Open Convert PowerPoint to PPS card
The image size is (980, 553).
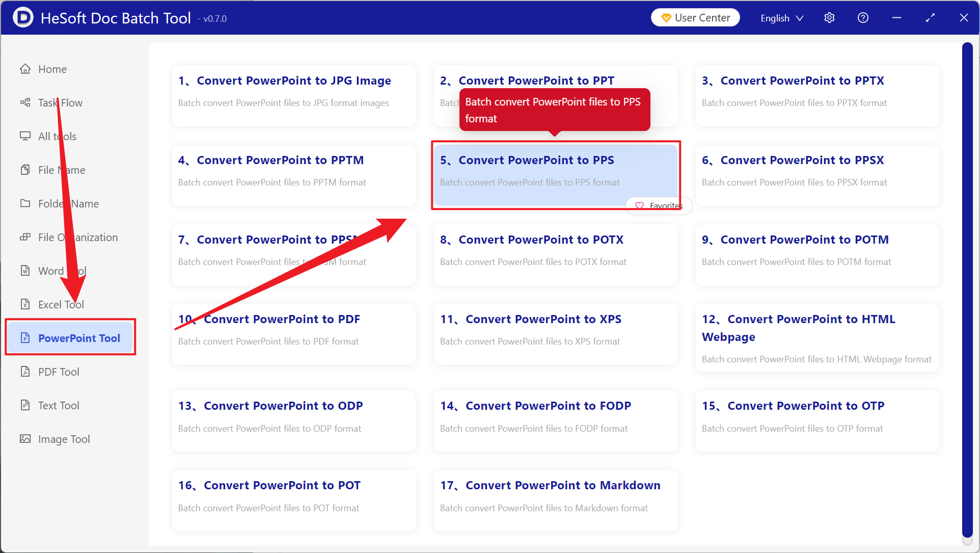[555, 175]
